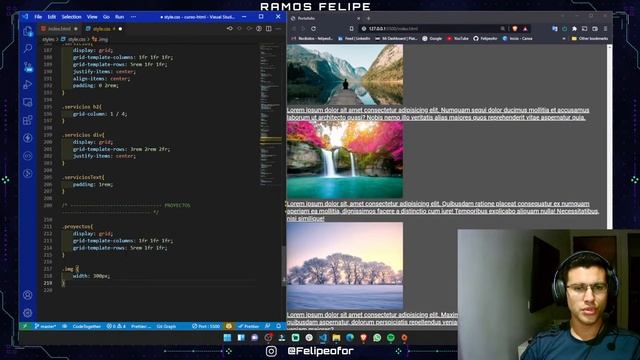The image size is (640, 360).
Task: Click the VS Code logo in title bar
Action: coord(25,17)
